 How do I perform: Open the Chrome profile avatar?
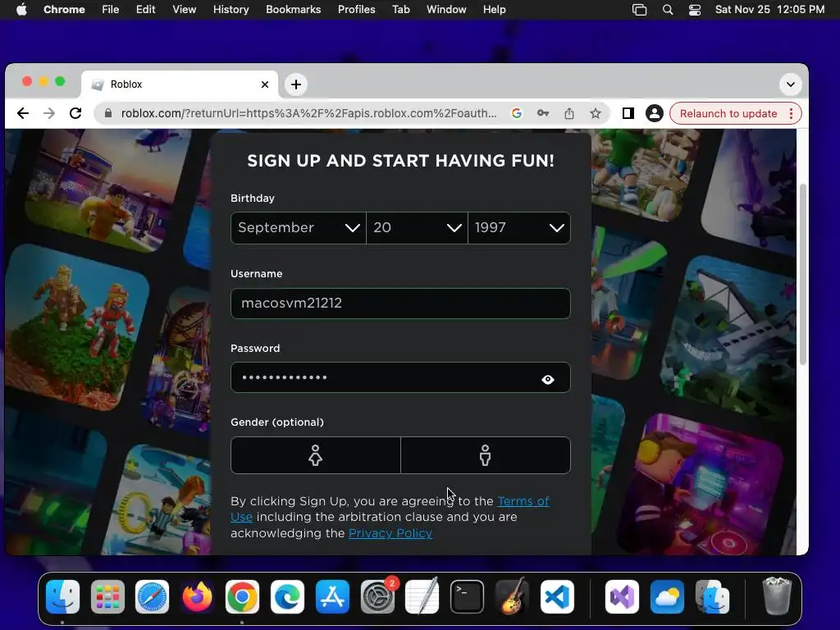point(654,113)
